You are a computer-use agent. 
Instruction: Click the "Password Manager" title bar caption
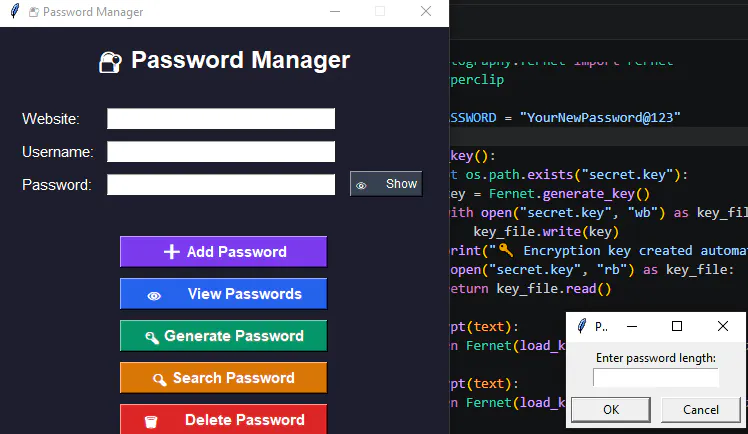pos(93,12)
